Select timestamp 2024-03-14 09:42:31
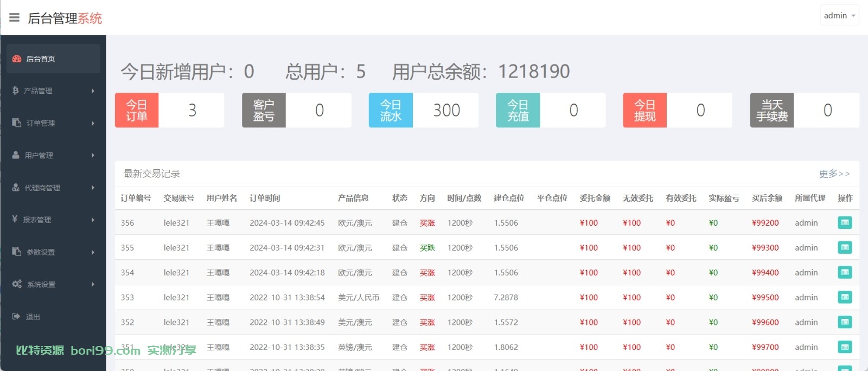 point(287,248)
